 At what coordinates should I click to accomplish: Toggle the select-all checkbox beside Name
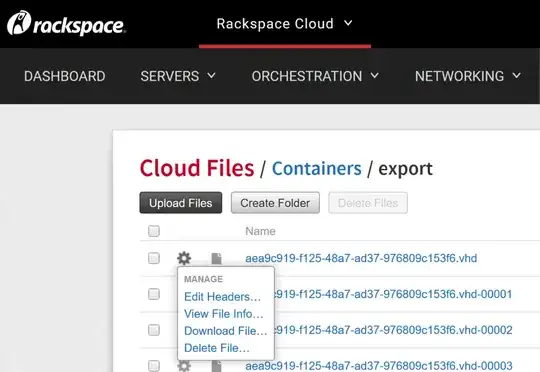tap(154, 231)
